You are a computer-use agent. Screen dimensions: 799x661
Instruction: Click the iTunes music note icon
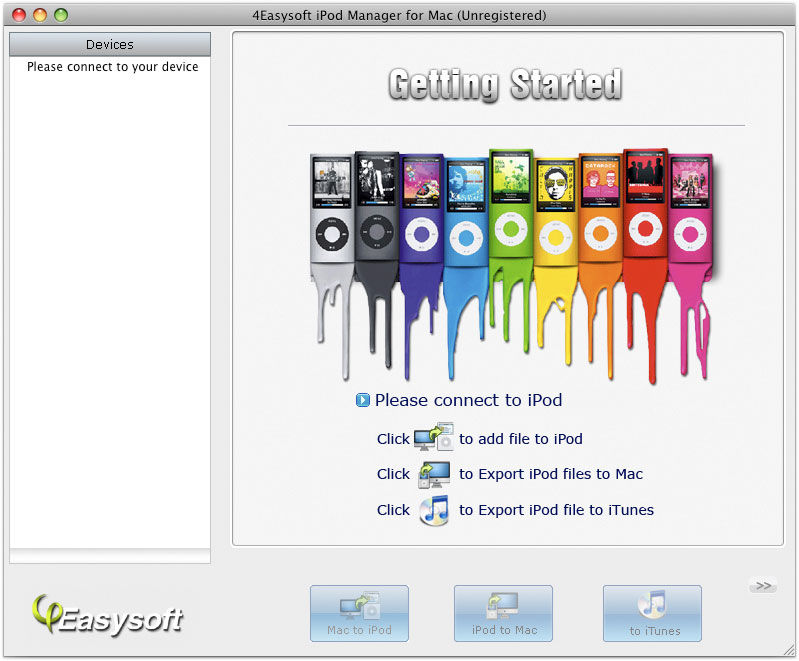point(434,510)
